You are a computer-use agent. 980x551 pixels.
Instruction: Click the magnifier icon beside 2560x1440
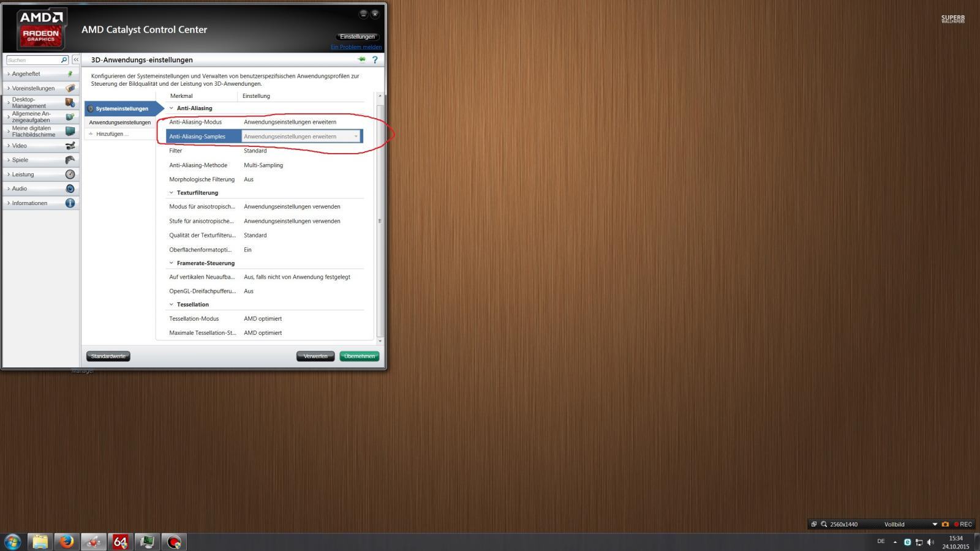pos(824,524)
